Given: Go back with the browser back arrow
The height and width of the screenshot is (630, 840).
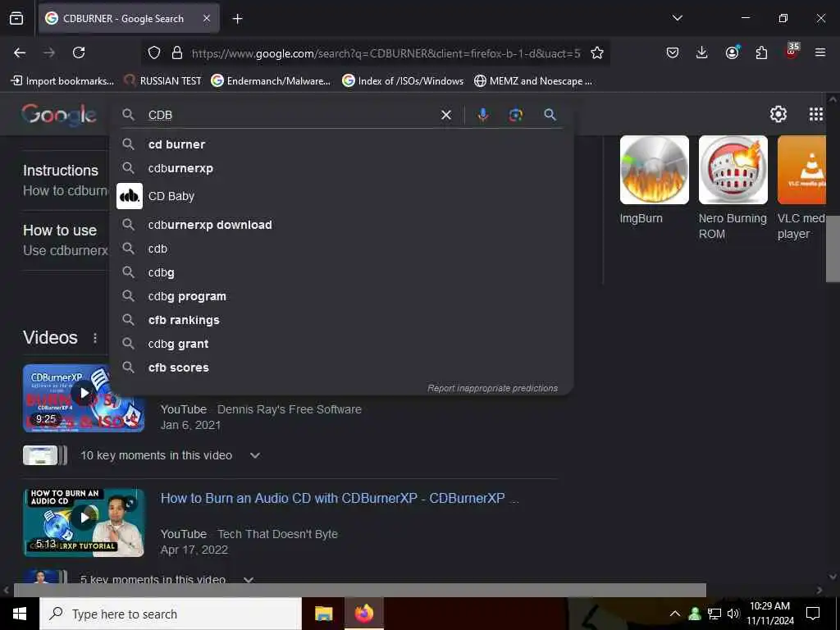Looking at the screenshot, I should [x=20, y=52].
